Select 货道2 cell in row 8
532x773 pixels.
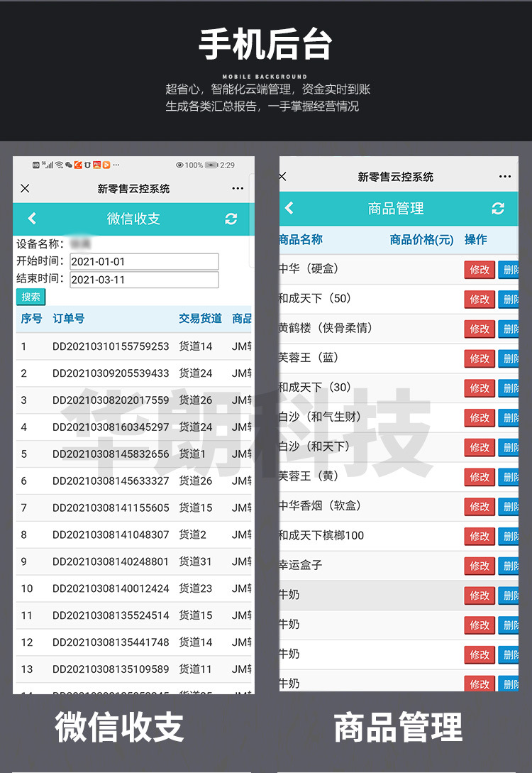point(193,535)
